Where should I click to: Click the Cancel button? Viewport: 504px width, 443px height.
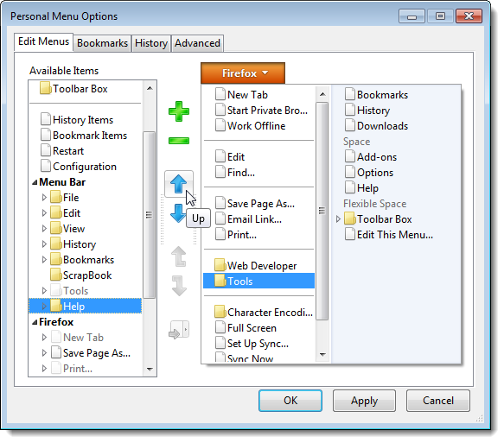438,401
